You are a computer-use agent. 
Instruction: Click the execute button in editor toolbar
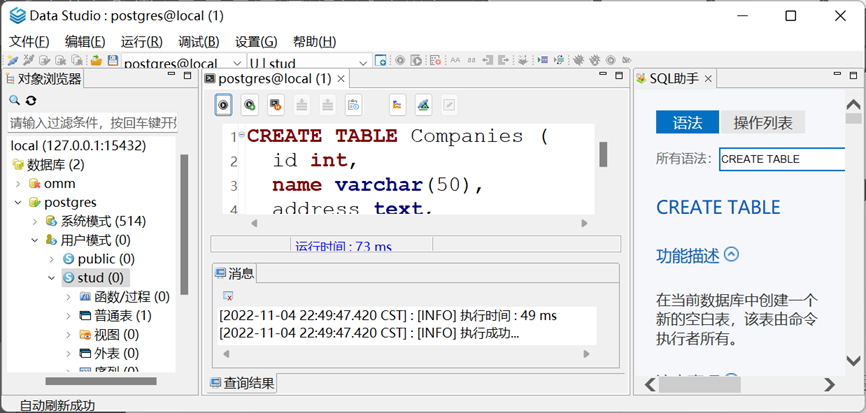pyautogui.click(x=223, y=104)
